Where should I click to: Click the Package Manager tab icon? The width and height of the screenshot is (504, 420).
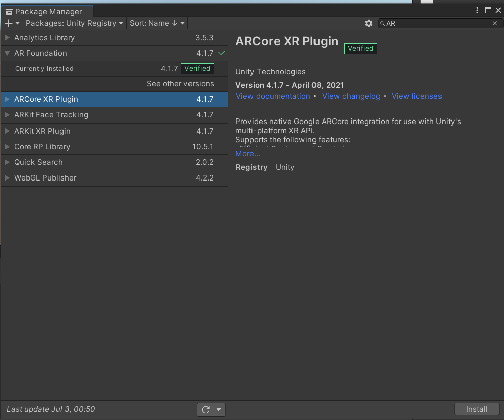(9, 12)
